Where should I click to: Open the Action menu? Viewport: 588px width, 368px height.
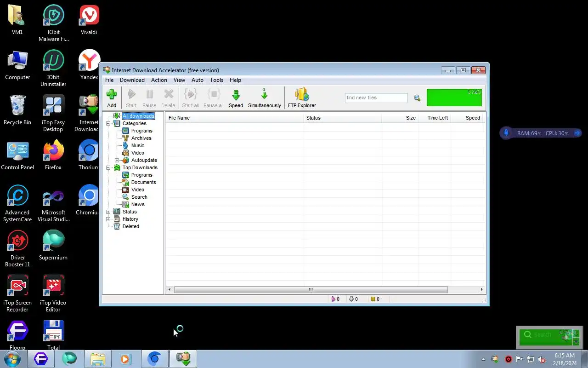coord(159,80)
